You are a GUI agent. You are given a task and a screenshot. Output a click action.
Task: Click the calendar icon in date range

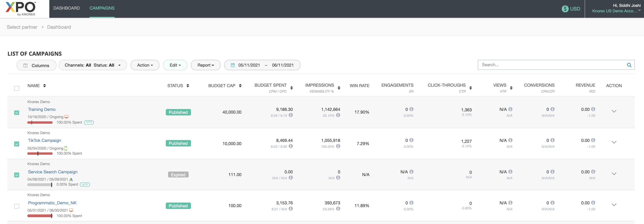[232, 65]
